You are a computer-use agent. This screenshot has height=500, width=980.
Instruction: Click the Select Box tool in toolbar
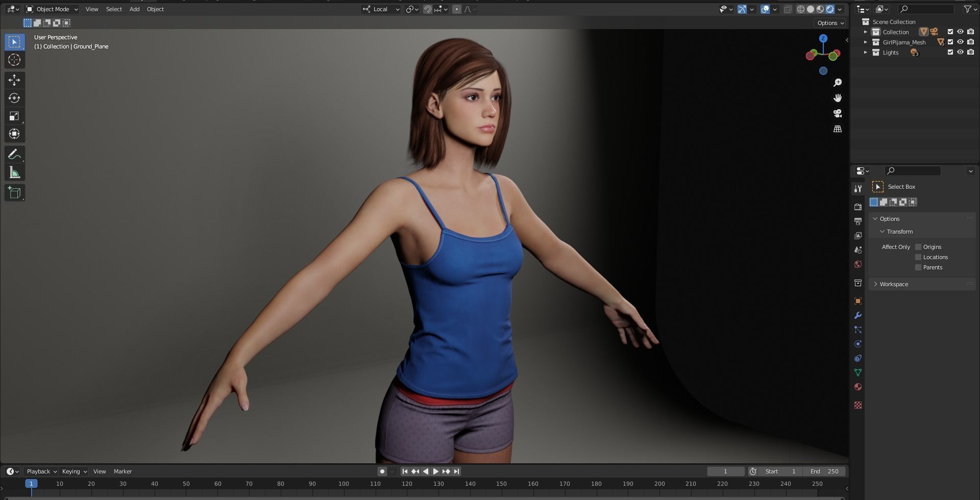pos(14,42)
